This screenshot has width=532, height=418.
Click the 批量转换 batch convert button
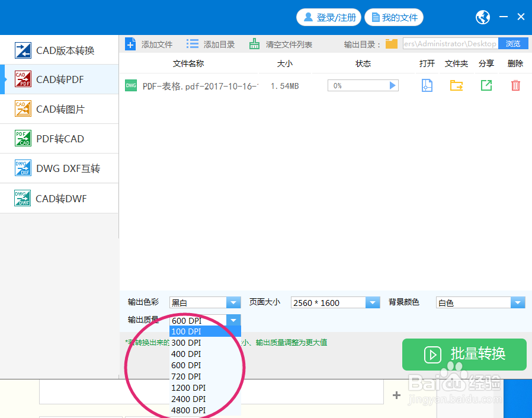click(x=464, y=355)
